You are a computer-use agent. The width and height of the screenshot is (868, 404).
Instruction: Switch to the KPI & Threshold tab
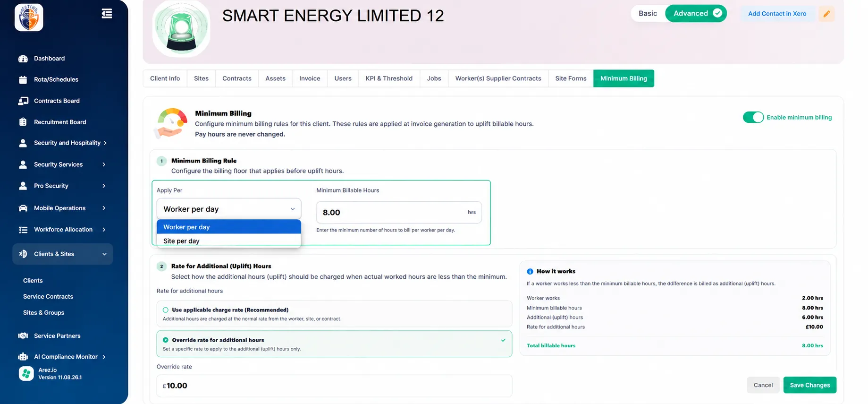coord(388,78)
